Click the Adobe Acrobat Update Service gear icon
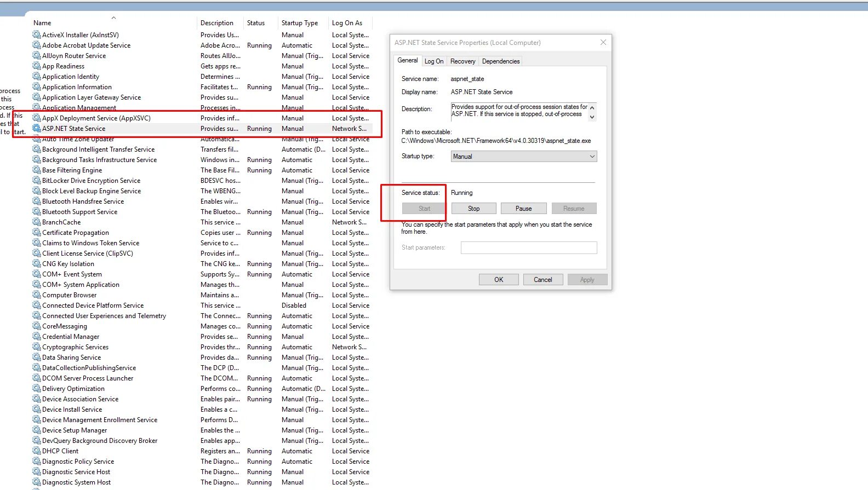 [37, 45]
